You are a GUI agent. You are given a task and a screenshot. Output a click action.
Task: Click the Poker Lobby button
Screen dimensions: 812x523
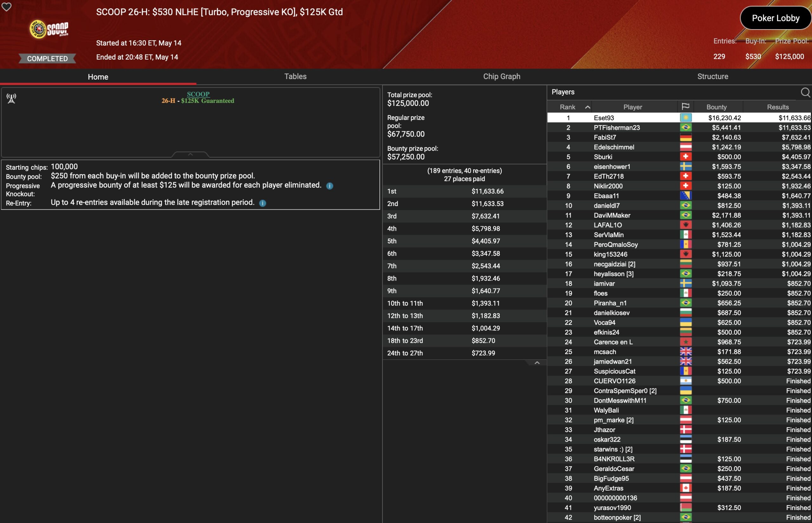pyautogui.click(x=775, y=18)
